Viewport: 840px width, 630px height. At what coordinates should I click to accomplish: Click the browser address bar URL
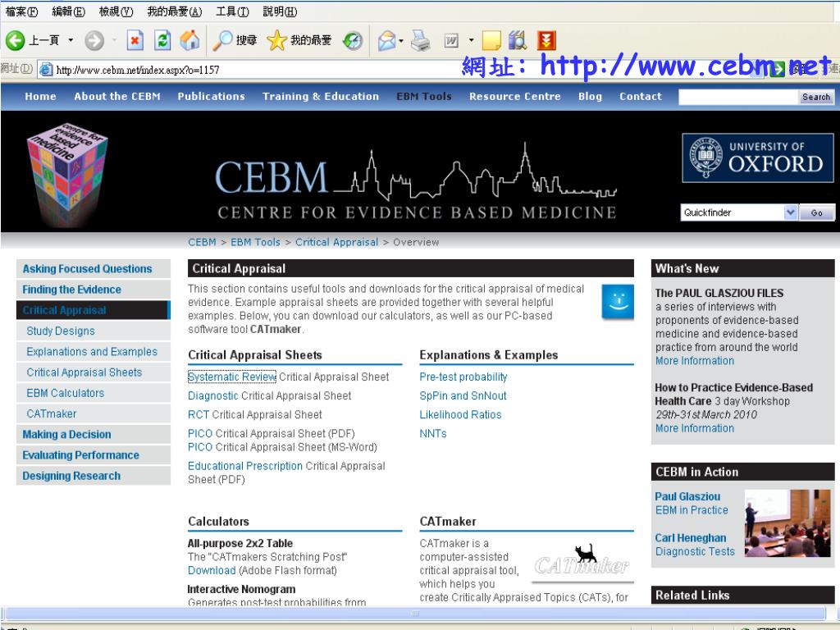click(138, 70)
